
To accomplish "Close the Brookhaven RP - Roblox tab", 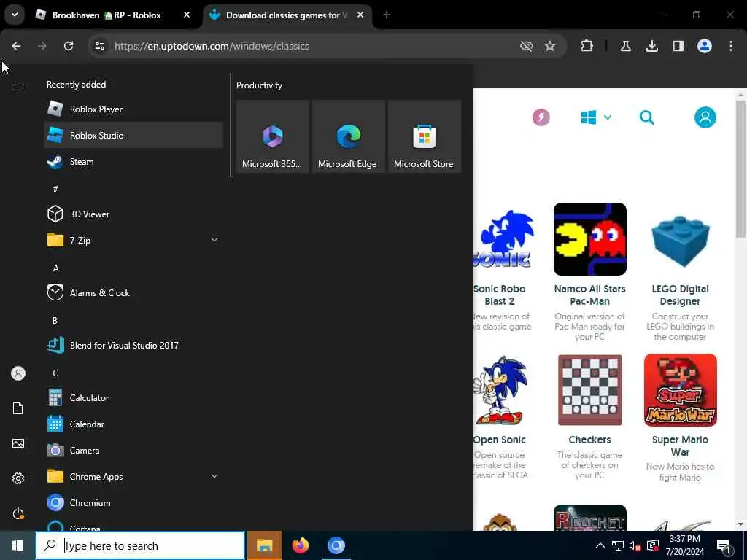I will pyautogui.click(x=187, y=15).
